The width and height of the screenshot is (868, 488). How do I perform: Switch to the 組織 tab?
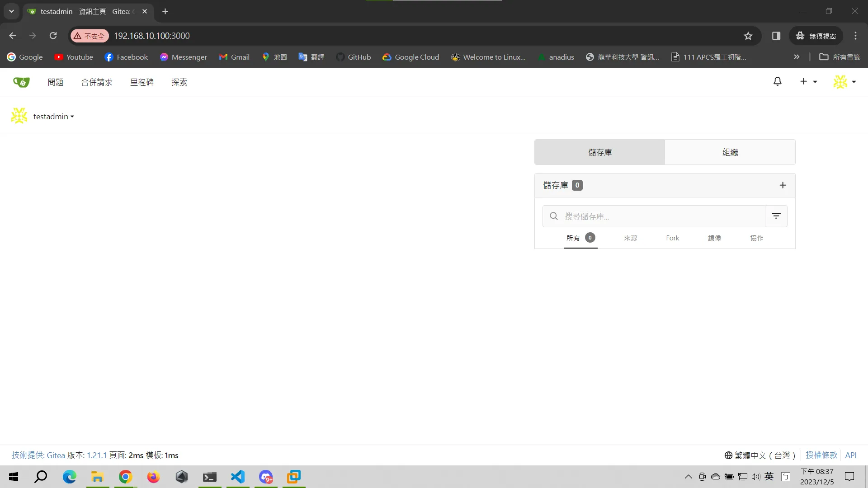pos(730,152)
